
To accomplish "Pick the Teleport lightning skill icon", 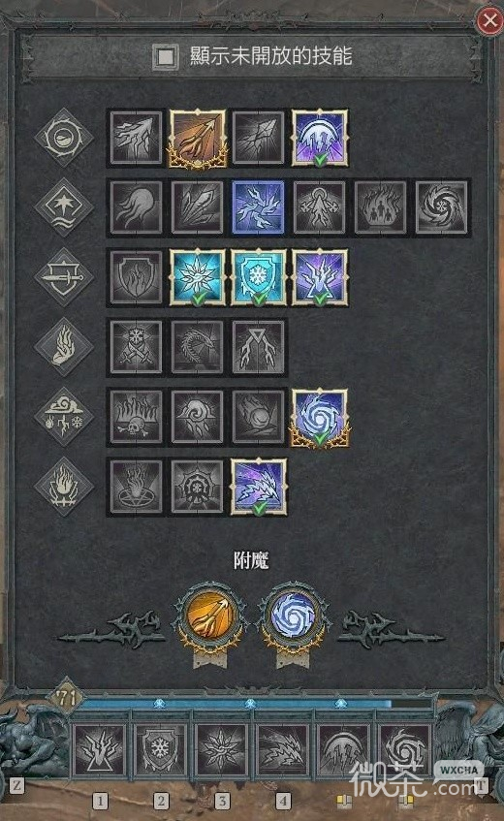I will [320, 277].
